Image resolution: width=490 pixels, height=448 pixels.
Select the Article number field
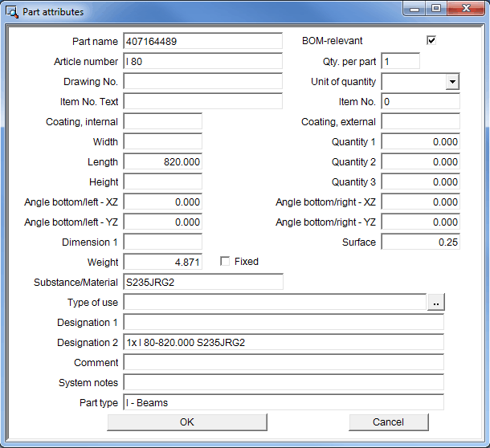[202, 61]
